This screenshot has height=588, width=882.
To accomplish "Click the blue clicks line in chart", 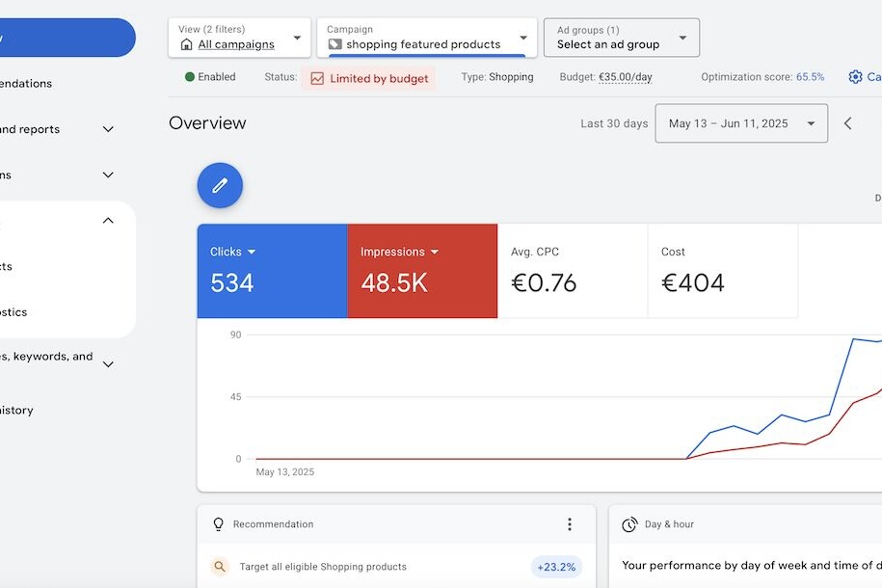I will [x=842, y=377].
